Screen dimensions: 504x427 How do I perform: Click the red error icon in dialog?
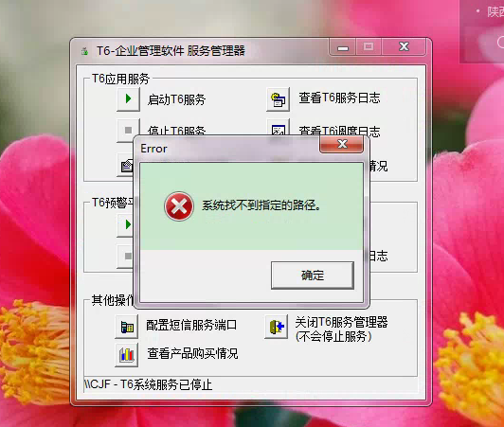tap(179, 206)
